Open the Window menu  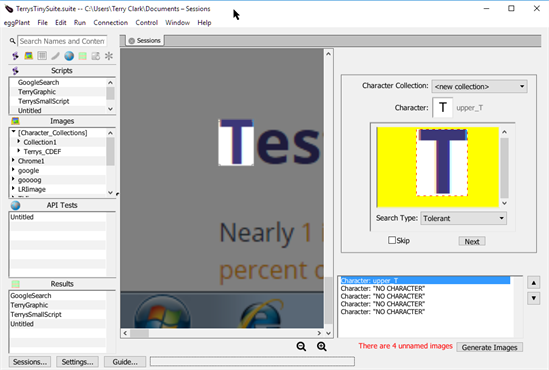click(178, 23)
